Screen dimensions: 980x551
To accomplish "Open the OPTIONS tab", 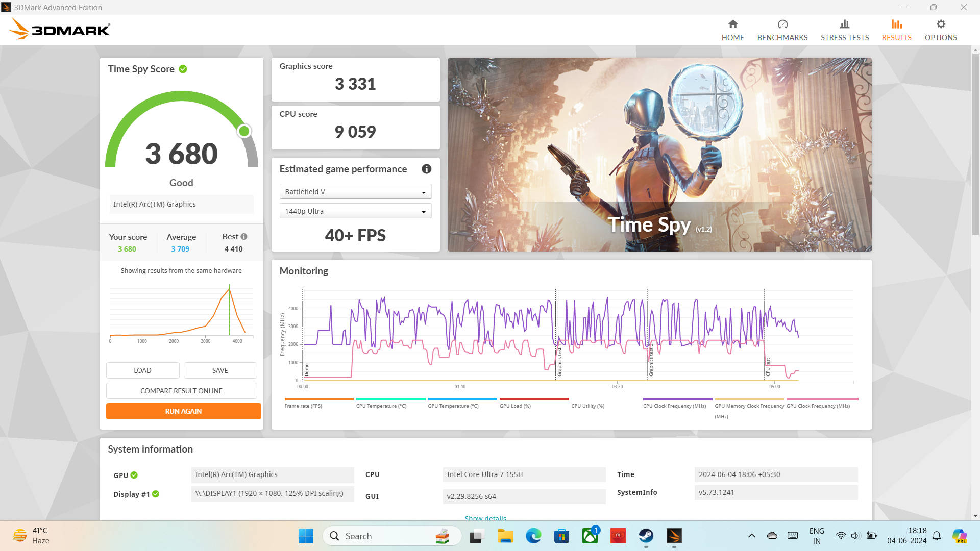I will pyautogui.click(x=940, y=30).
